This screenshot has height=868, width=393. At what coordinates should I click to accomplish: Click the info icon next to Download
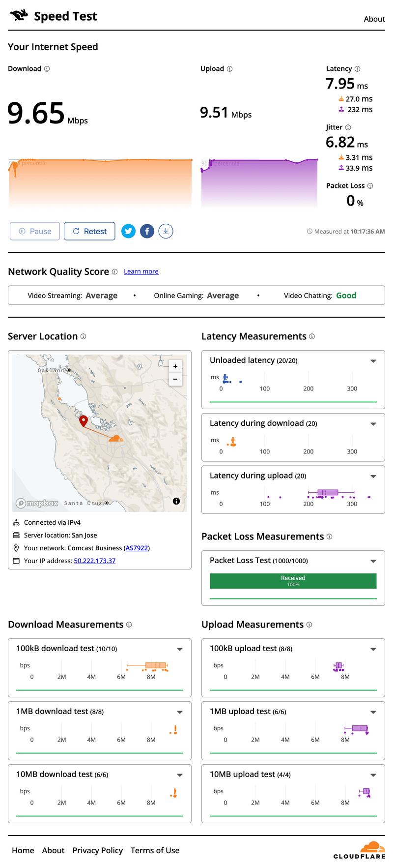click(x=47, y=69)
